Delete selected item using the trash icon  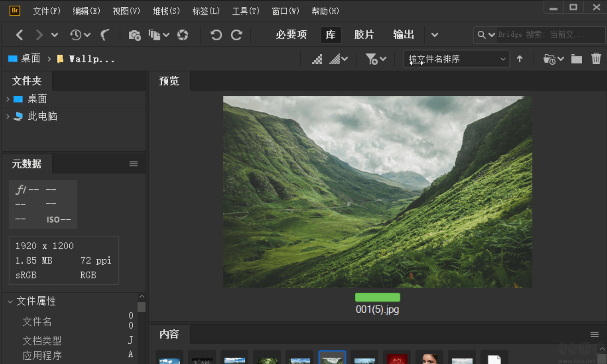pyautogui.click(x=596, y=59)
